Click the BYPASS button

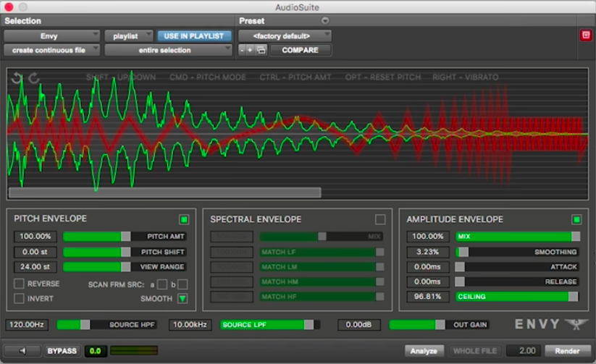point(62,351)
